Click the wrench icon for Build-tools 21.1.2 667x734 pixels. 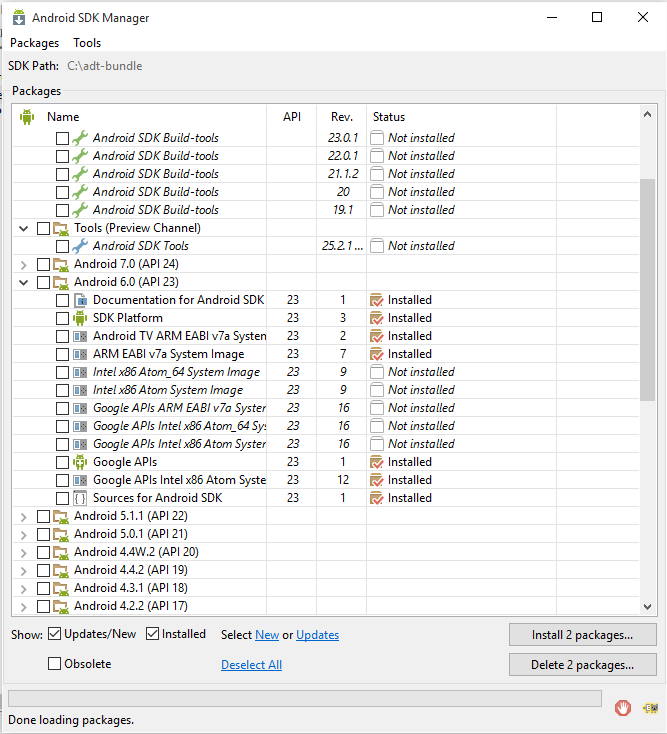(80, 174)
